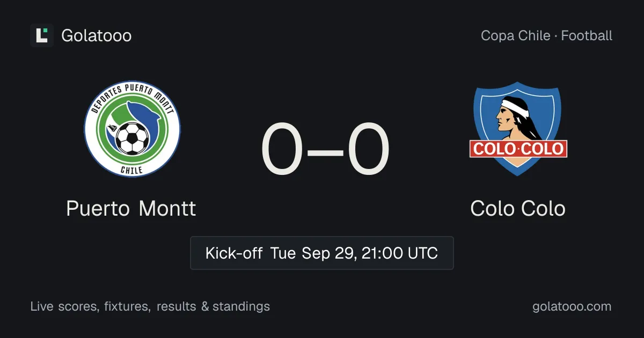The height and width of the screenshot is (338, 644).
Task: Click the Puerto Montt team name
Action: [x=131, y=208]
